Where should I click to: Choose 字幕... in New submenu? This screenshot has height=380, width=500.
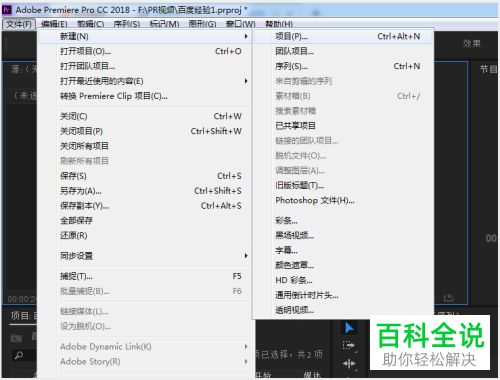click(x=343, y=250)
